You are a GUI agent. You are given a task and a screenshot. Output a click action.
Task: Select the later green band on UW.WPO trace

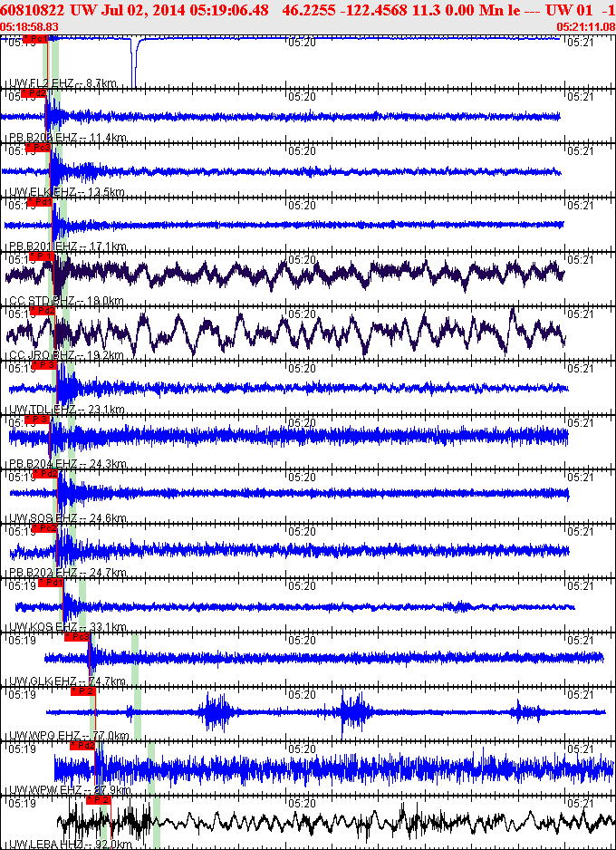click(138, 713)
